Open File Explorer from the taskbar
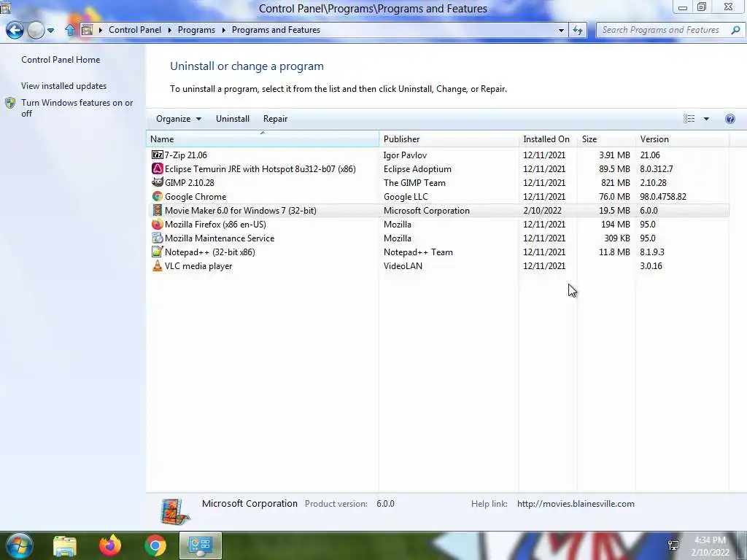747x560 pixels. [65, 545]
